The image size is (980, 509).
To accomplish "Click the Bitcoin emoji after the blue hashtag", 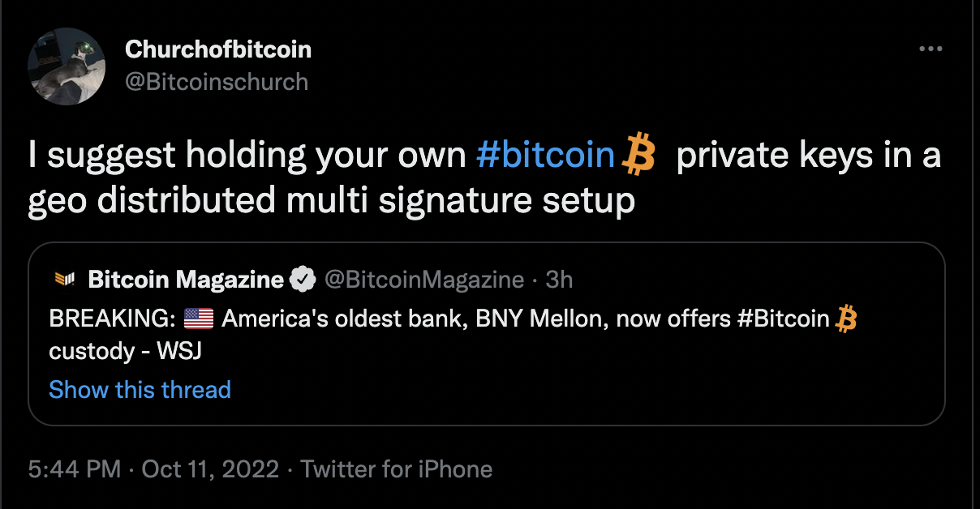I will [638, 156].
